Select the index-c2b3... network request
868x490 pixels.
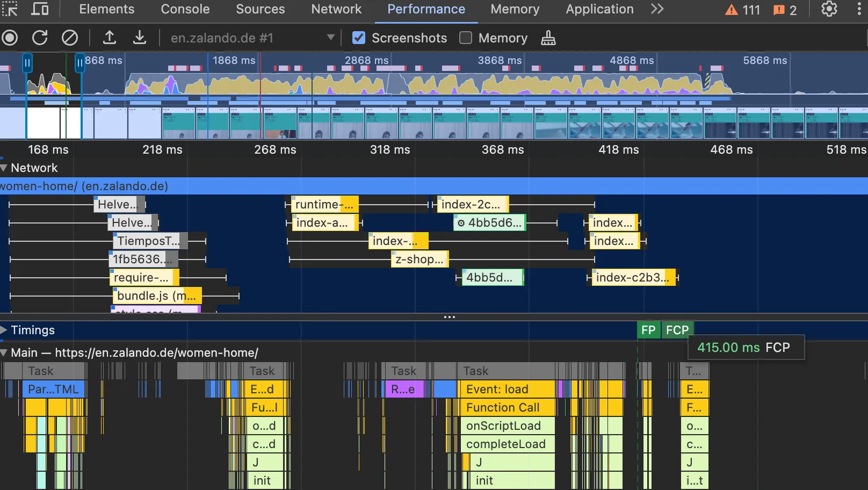(633, 277)
